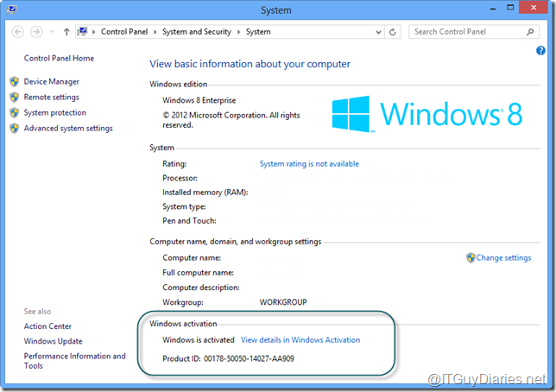This screenshot has height=392, width=556.
Task: Click 'System rating is not available' link
Action: tap(309, 164)
